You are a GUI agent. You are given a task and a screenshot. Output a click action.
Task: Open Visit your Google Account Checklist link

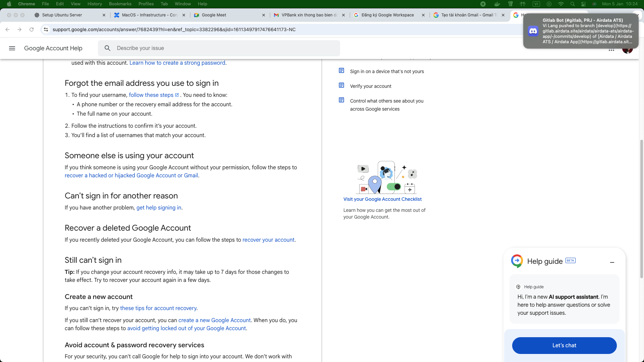coord(382,199)
